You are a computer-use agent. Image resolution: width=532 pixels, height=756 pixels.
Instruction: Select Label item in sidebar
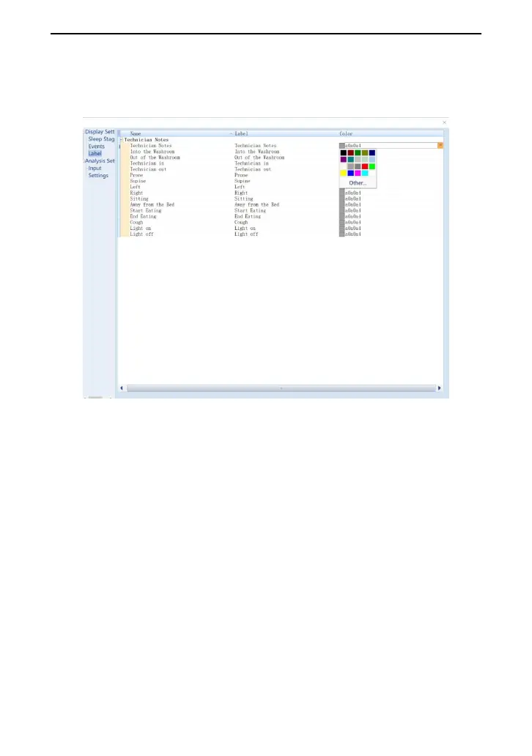(95, 153)
